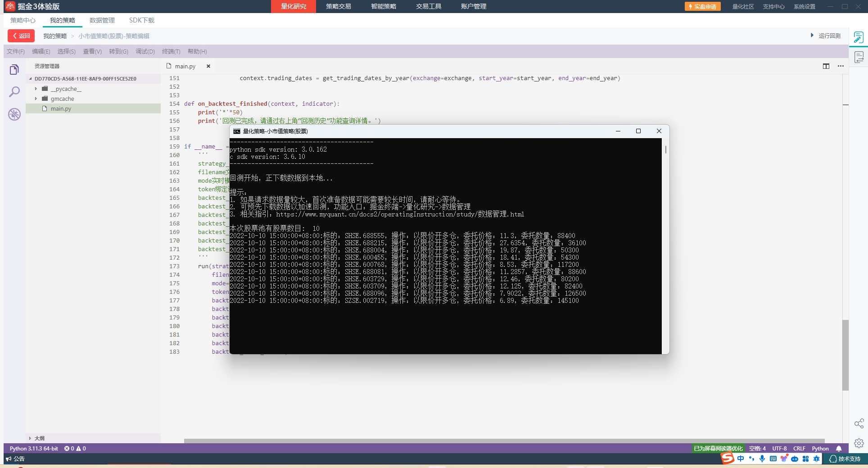Image resolution: width=868 pixels, height=468 pixels.
Task: Click the notification bell in status bar
Action: tap(839, 449)
